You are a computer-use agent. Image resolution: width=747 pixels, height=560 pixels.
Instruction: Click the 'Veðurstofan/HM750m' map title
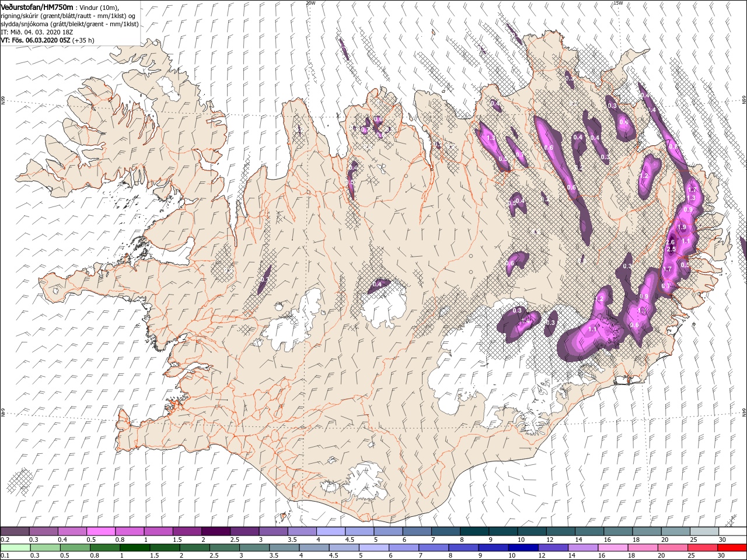click(x=37, y=6)
